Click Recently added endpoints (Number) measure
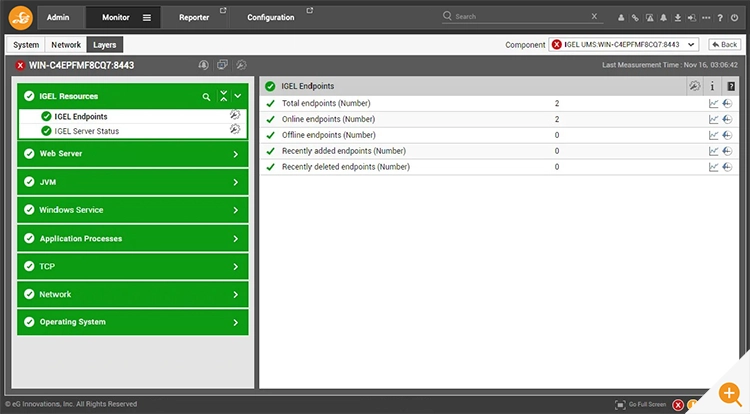 click(344, 151)
